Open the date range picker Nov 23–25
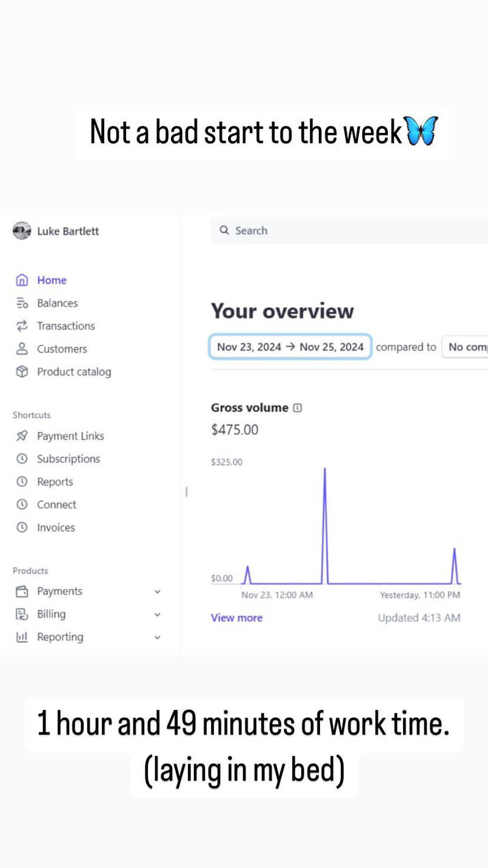The width and height of the screenshot is (488, 868). point(290,347)
